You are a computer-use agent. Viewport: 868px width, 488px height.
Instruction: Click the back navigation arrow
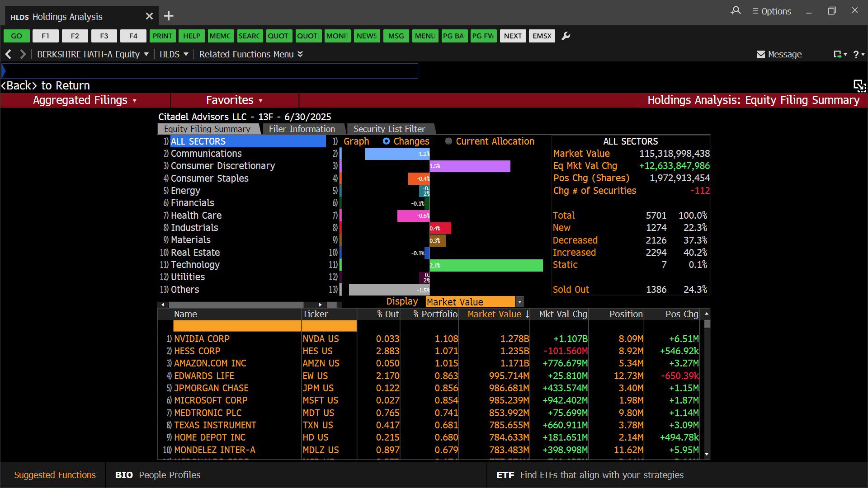click(x=8, y=54)
